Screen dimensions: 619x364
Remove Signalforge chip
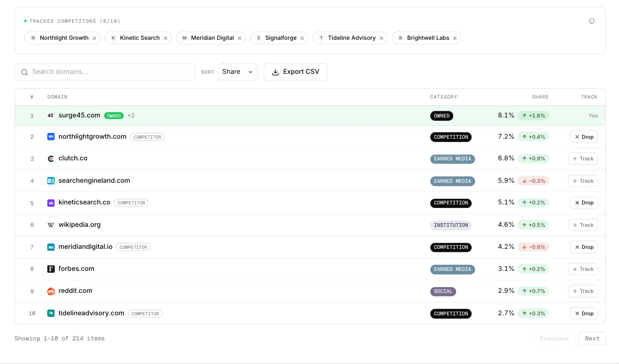302,38
